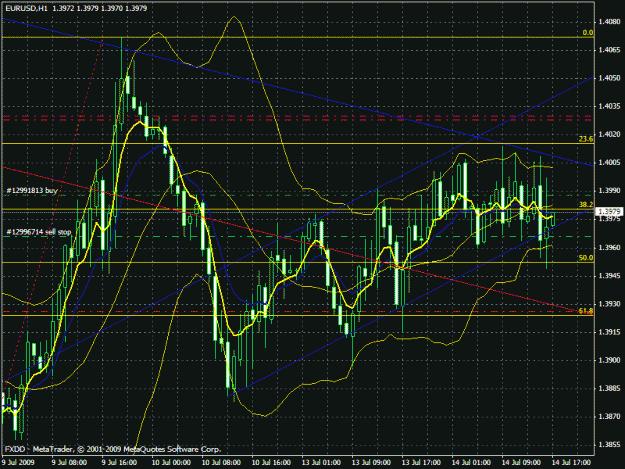625x469 pixels.
Task: Click the 1.4050 price axis label
Action: [x=610, y=78]
